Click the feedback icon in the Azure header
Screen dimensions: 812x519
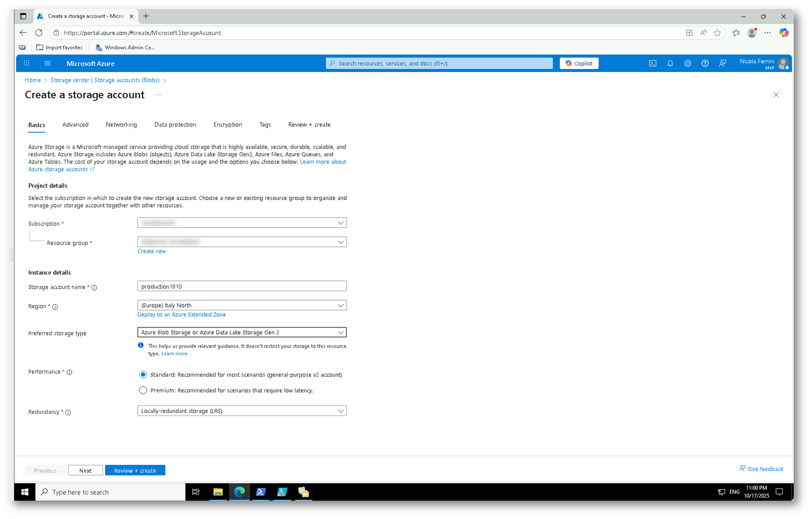click(723, 63)
